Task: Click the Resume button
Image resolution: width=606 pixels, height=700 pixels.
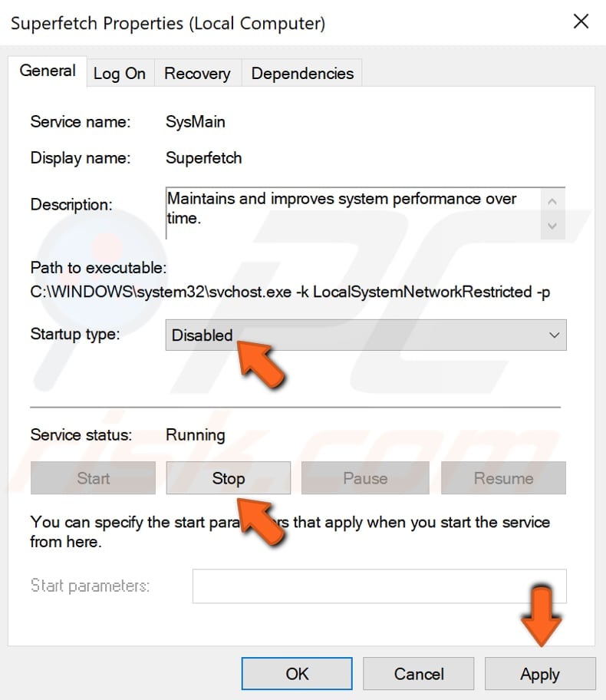Action: pyautogui.click(x=503, y=477)
